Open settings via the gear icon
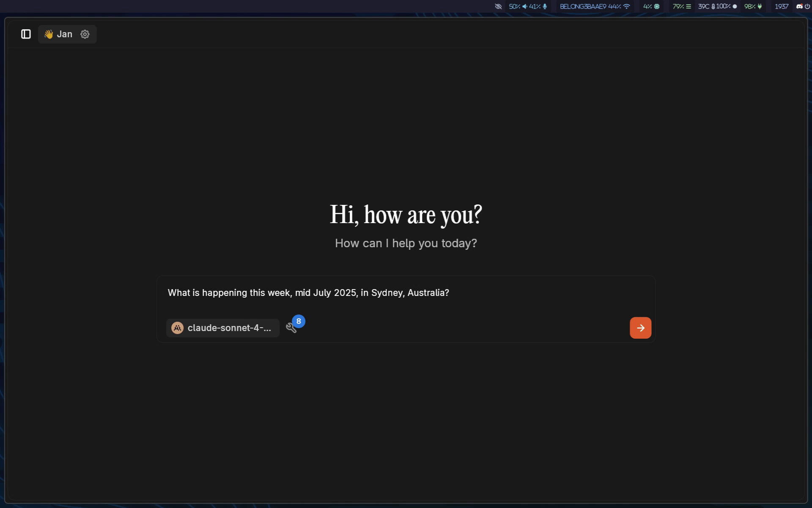Screen dimensions: 812x508 (85, 34)
